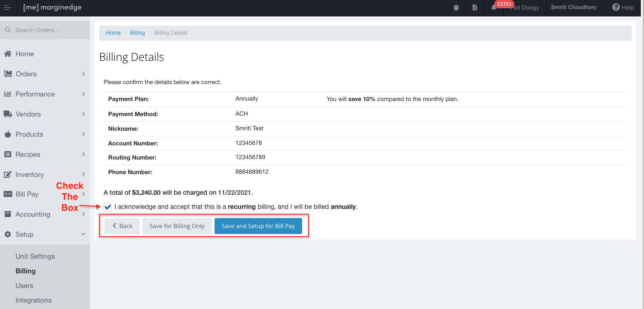Click the Setup gear icon
Image resolution: width=644 pixels, height=309 pixels.
point(8,234)
